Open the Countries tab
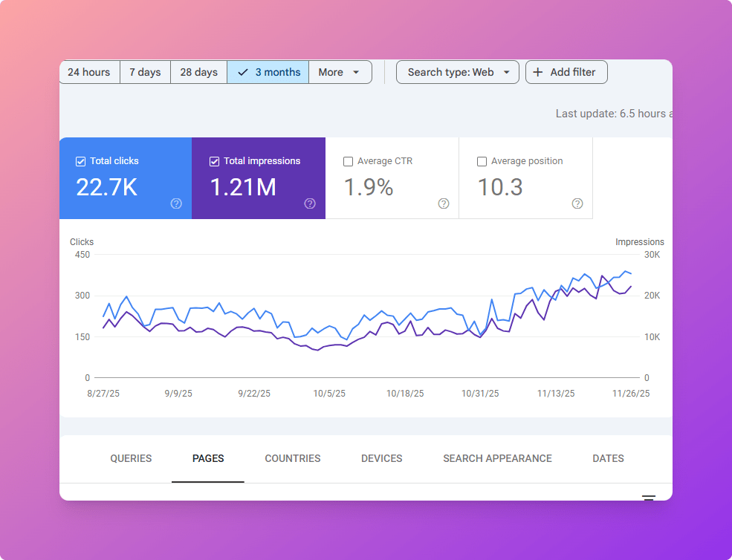 pos(293,458)
